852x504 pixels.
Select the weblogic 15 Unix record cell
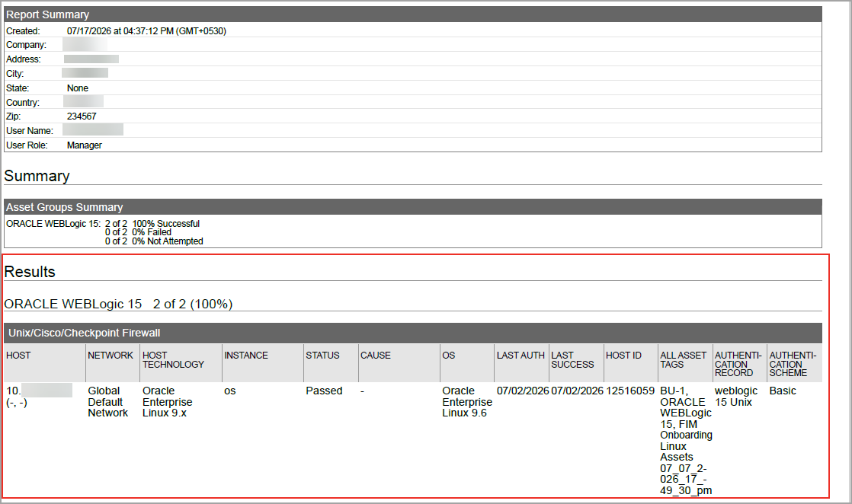[736, 397]
